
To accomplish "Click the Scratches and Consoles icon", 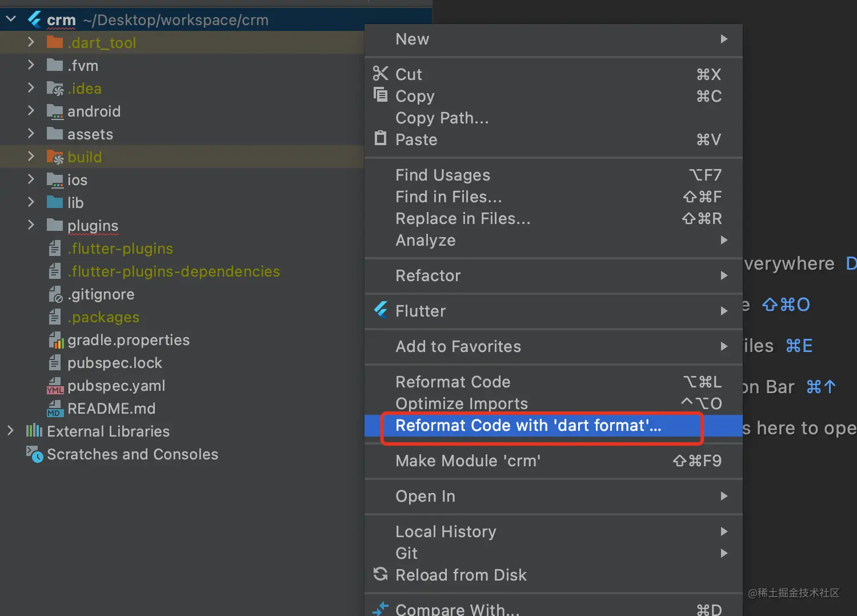I will (x=35, y=454).
